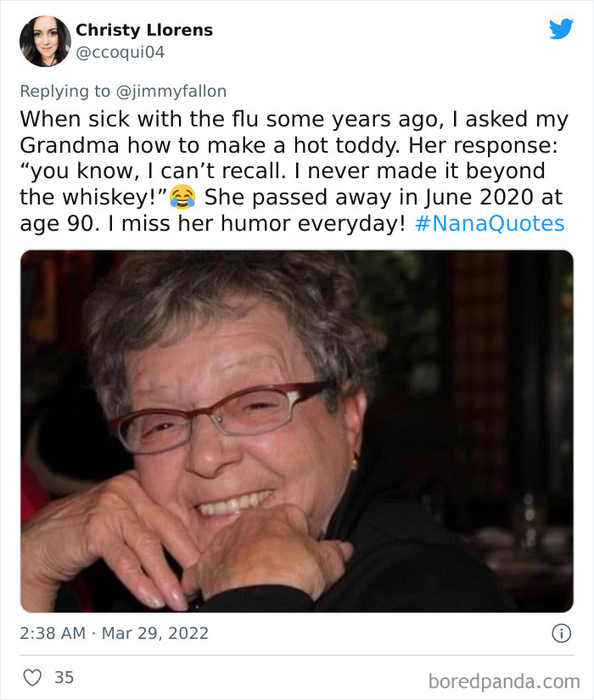The width and height of the screenshot is (594, 700).
Task: Tap the circled-i icon near the timestamp
Action: (563, 632)
